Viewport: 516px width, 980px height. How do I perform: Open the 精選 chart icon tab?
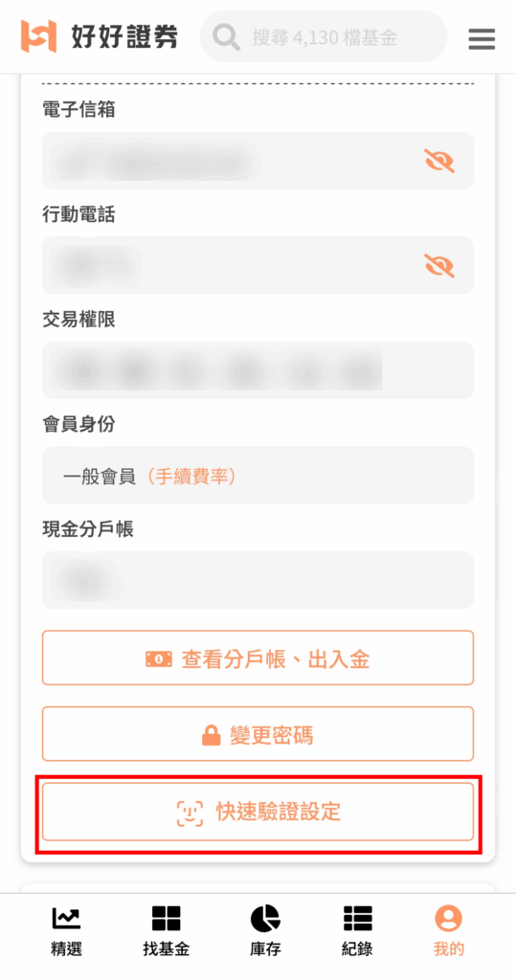tap(66, 931)
